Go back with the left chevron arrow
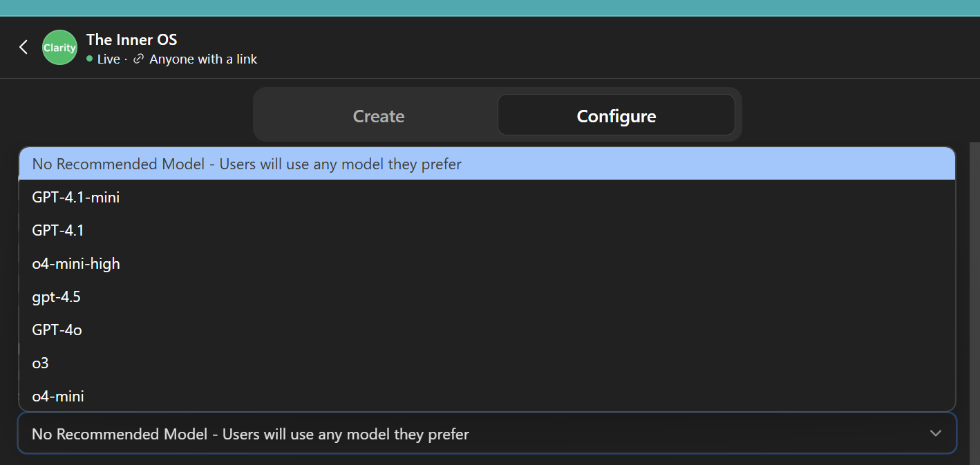Image resolution: width=980 pixels, height=465 pixels. (x=23, y=47)
